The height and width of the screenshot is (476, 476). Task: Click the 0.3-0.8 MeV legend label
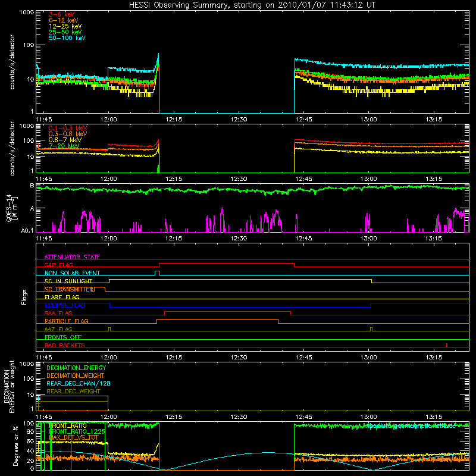[68, 134]
